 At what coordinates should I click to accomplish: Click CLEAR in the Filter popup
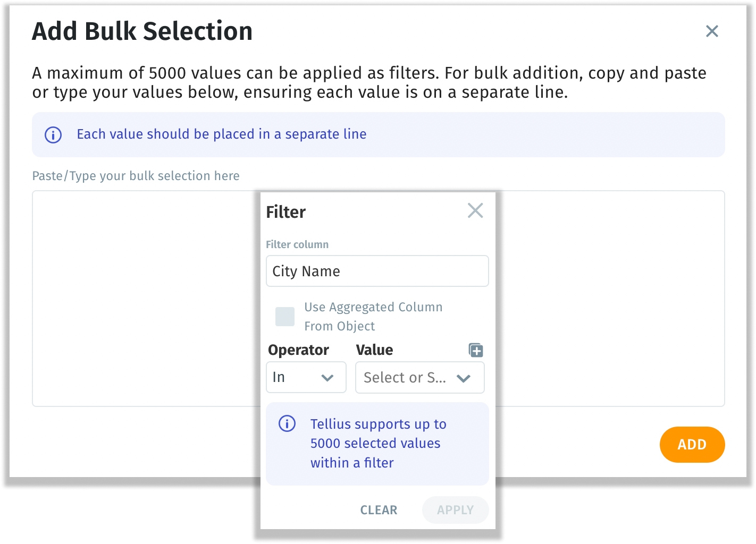379,510
